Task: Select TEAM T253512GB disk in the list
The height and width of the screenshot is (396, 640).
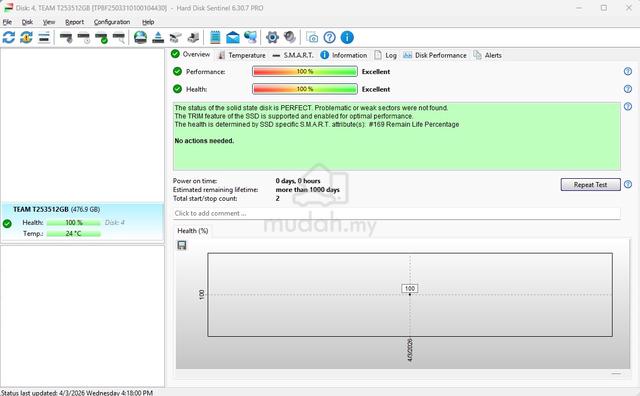Action: tap(82, 222)
